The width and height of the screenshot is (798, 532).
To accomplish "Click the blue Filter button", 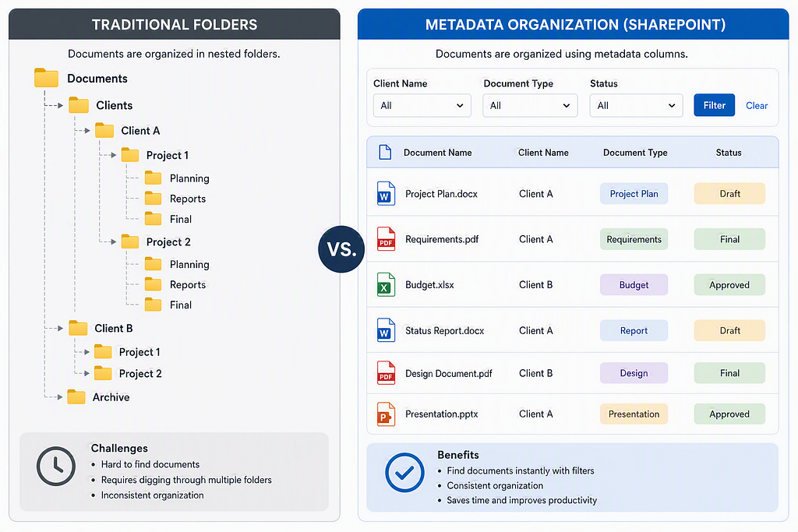I will tap(714, 105).
